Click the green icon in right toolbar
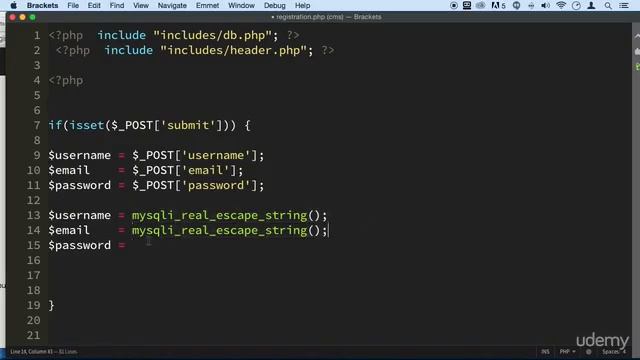The height and width of the screenshot is (360, 640). pyautogui.click(x=638, y=67)
